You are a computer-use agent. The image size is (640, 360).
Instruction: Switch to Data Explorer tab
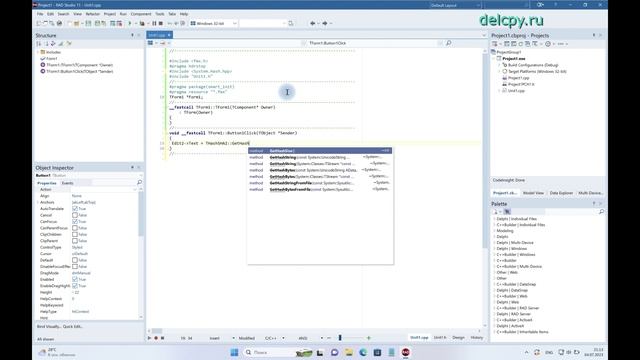pyautogui.click(x=561, y=193)
